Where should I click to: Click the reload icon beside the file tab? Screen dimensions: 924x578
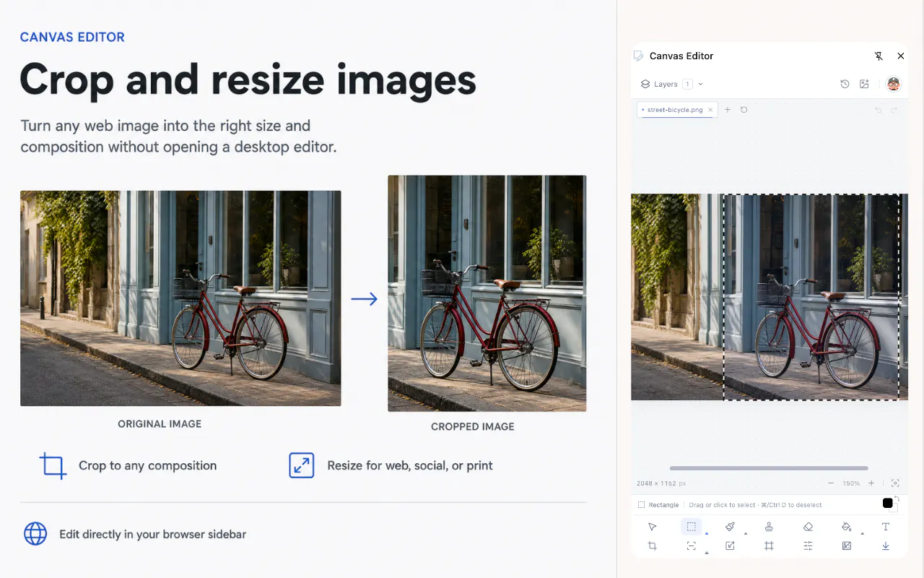pos(744,110)
